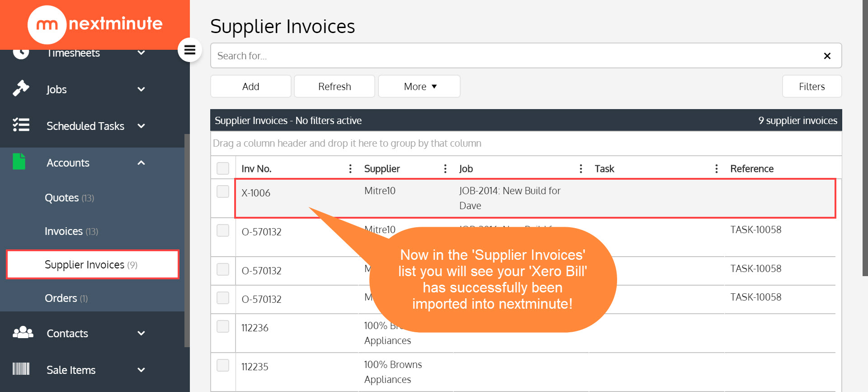
Task: Open the Job column options menu
Action: click(x=580, y=169)
